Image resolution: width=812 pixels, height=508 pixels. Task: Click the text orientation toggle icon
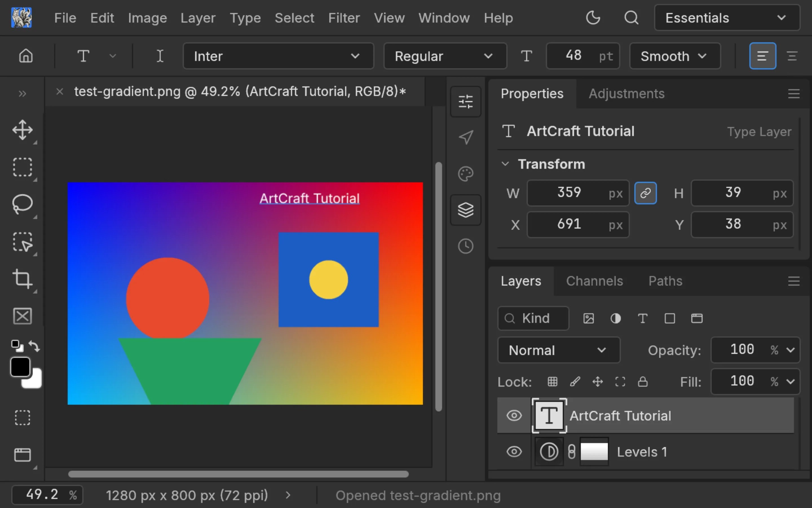point(160,56)
